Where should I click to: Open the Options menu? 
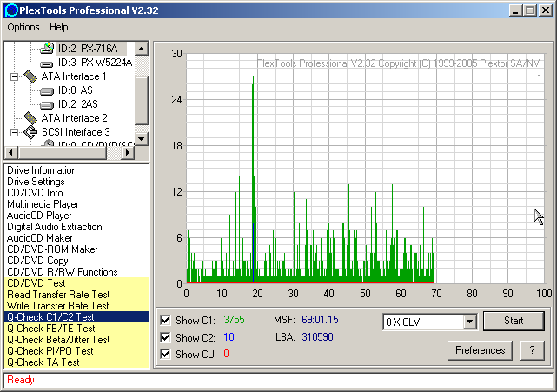coord(23,28)
